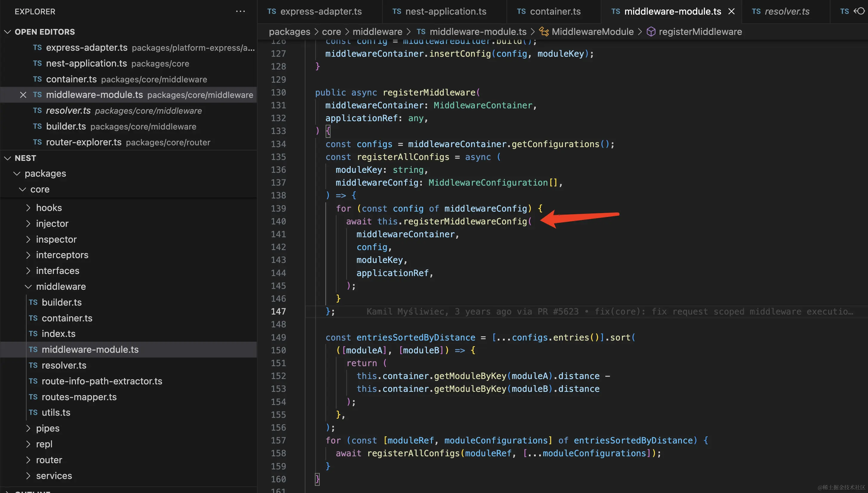Close middleware-module.ts in Open Editors list
868x493 pixels.
point(23,95)
